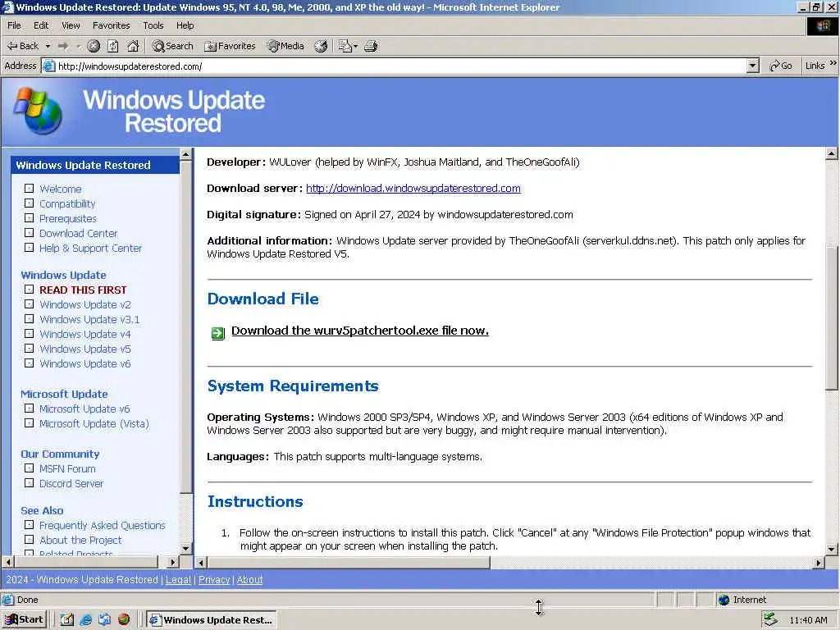Click the sidebar vertical scrollbar down arrow
The height and width of the screenshot is (630, 840).
click(186, 549)
